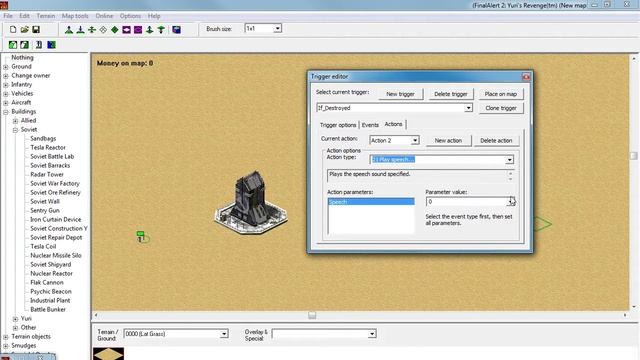Expand the Vehicles tree node
This screenshot has width=640, height=360.
pos(6,94)
